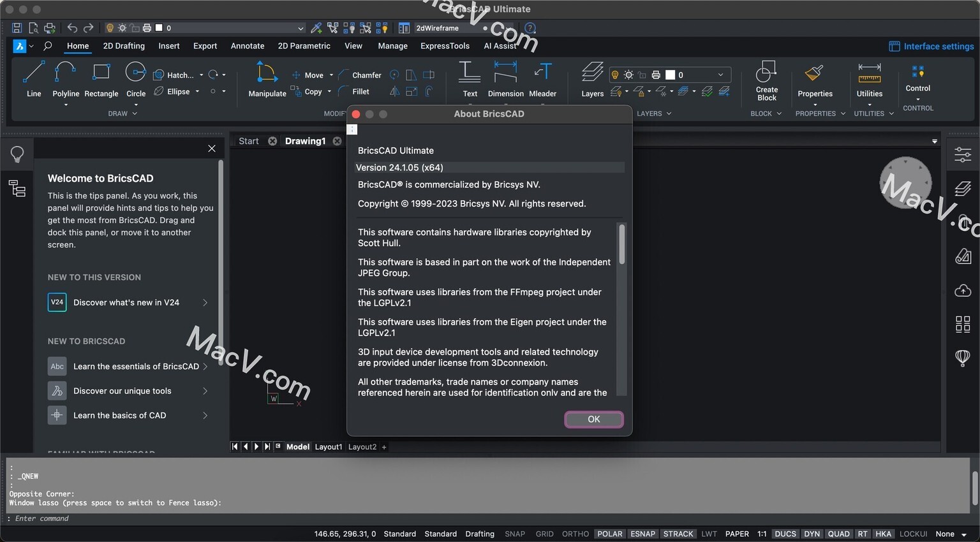
Task: Open Discover our unique tools
Action: pyautogui.click(x=128, y=391)
